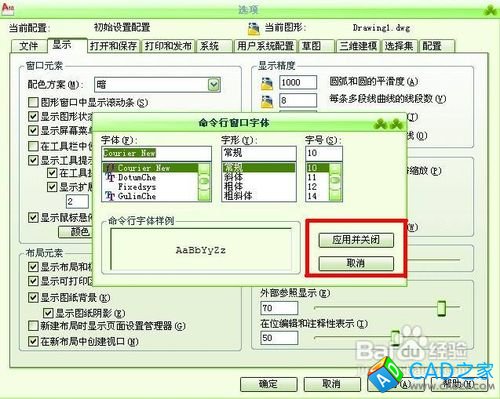Toggle 在新布局中创建视口 checkbox
The width and height of the screenshot is (500, 399).
[33, 341]
